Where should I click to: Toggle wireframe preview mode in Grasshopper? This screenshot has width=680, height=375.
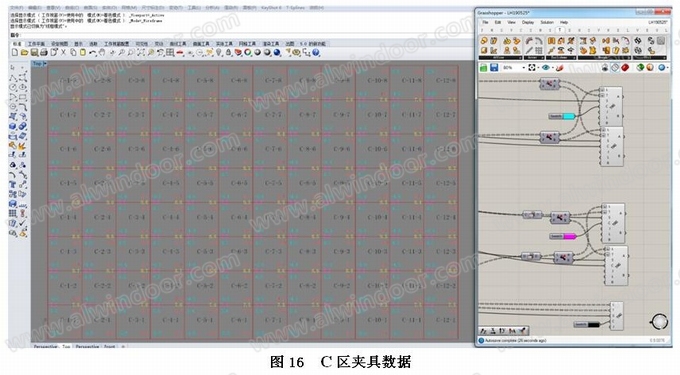click(x=615, y=67)
